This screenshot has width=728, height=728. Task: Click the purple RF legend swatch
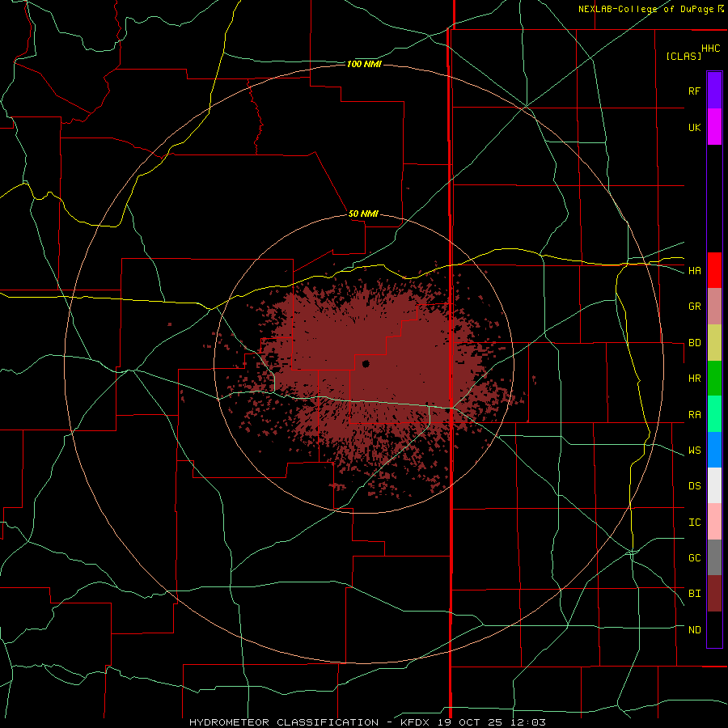coord(714,91)
